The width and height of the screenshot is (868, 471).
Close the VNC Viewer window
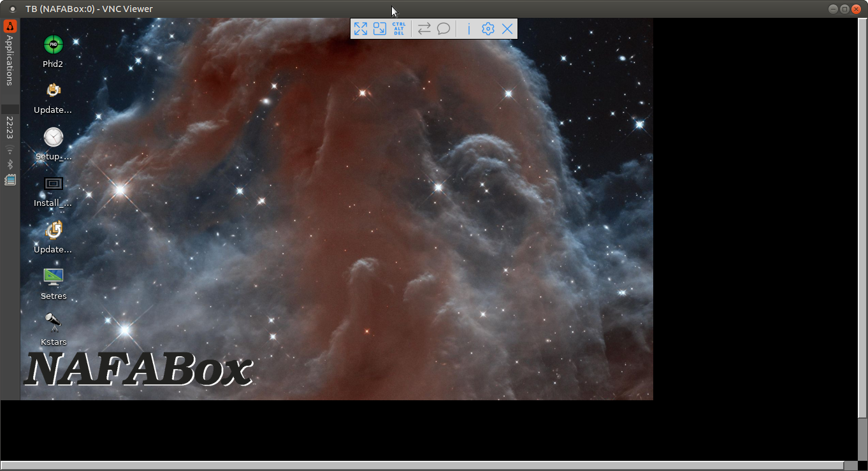click(x=855, y=9)
